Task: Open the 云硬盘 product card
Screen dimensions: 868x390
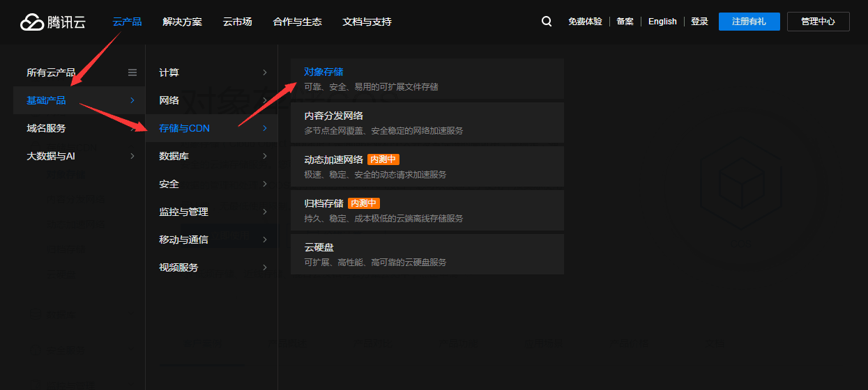Action: point(427,254)
